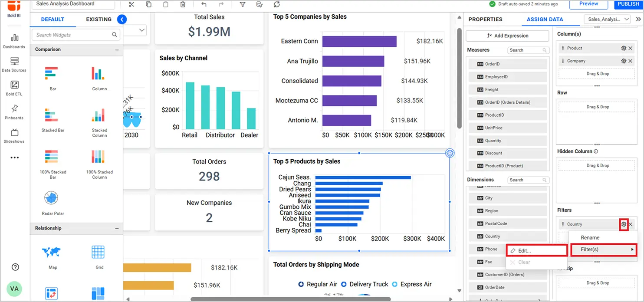Select the 100% Stacked Bar widget
Image resolution: width=644 pixels, height=302 pixels.
53,164
